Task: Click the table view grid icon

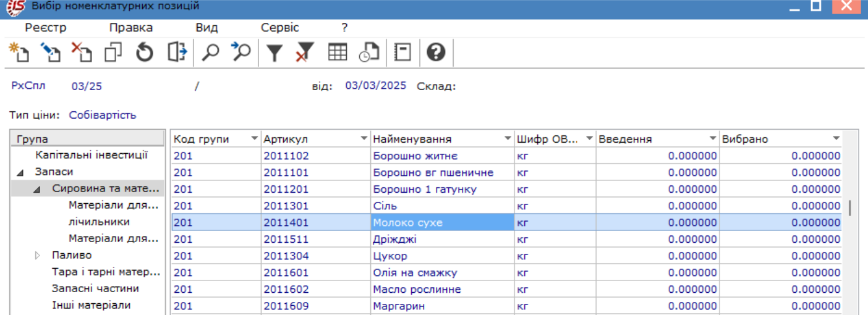Action: (338, 52)
